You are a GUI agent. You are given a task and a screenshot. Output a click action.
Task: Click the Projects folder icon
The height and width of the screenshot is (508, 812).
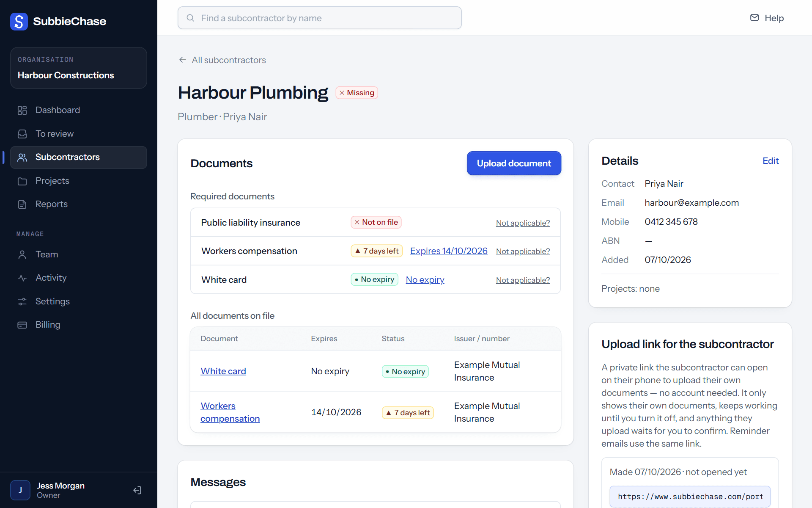22,181
